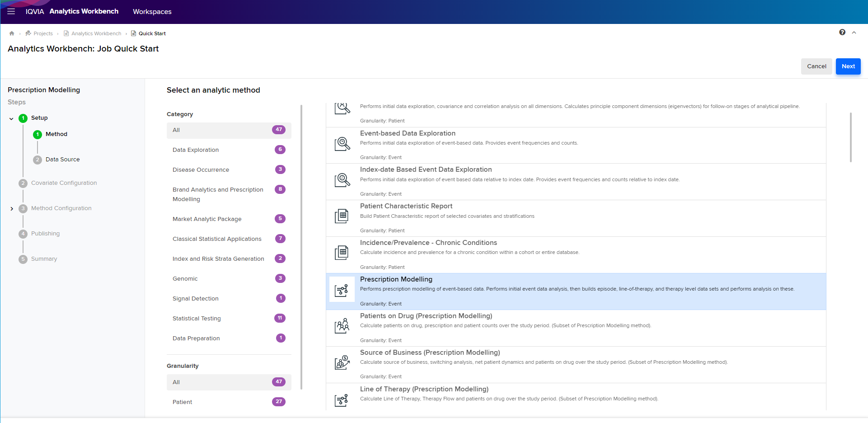The width and height of the screenshot is (868, 423).
Task: Filter by Market Analytic Package category
Action: pyautogui.click(x=229, y=219)
